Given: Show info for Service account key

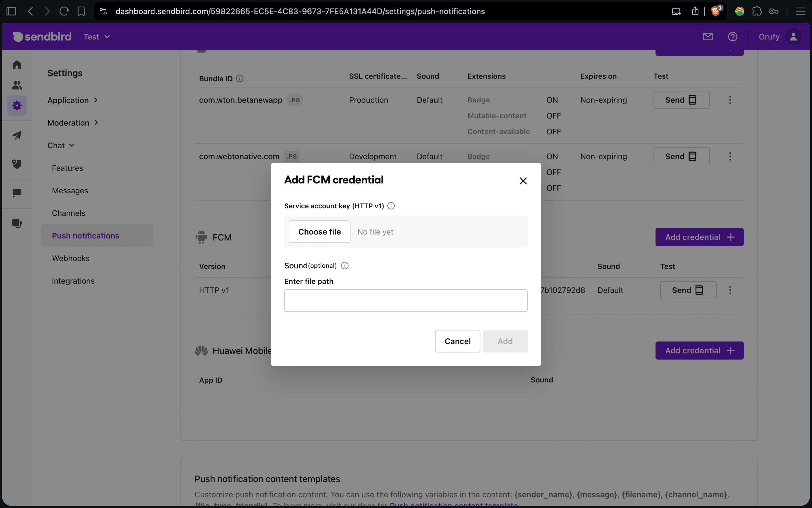Looking at the screenshot, I should click(x=391, y=206).
